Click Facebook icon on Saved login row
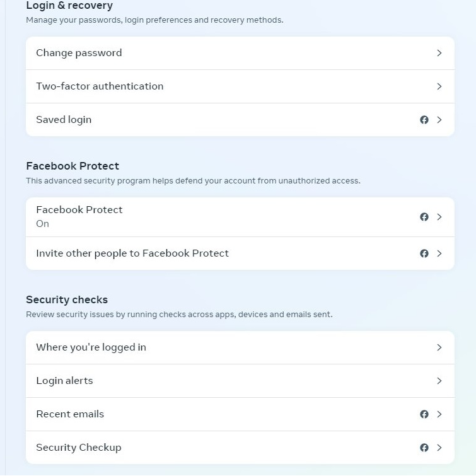Screen dimensions: 476x476 coord(424,120)
